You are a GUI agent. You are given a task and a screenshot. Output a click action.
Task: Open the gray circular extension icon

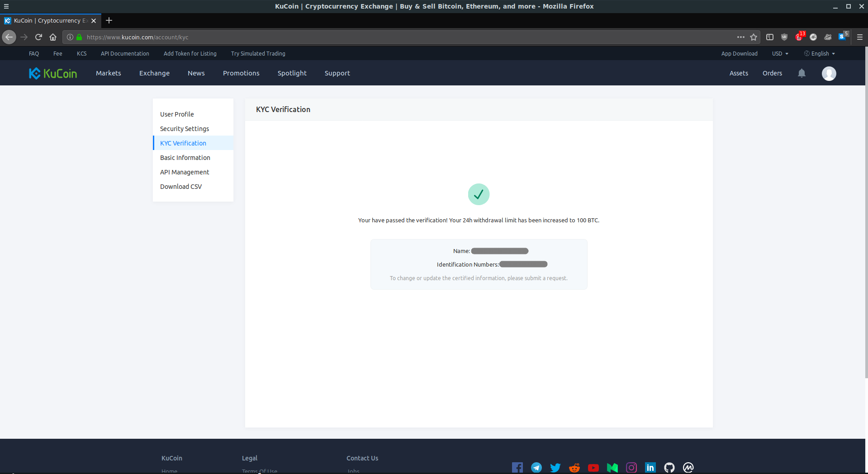pyautogui.click(x=813, y=37)
